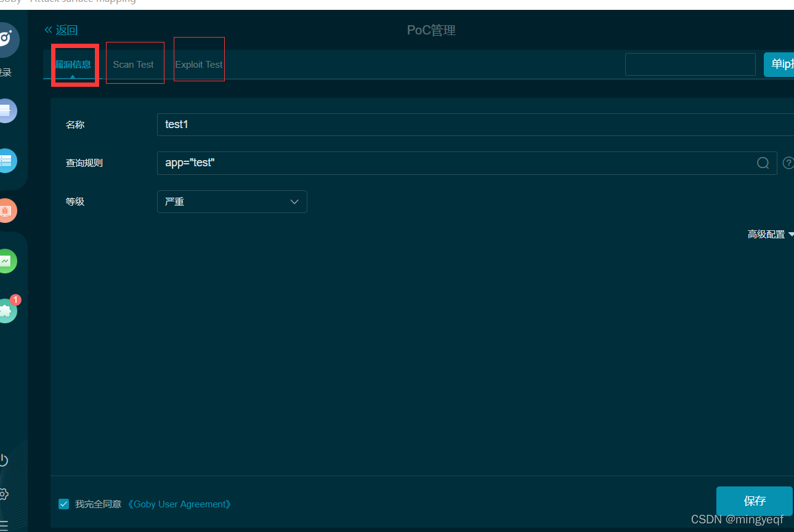794x532 pixels.
Task: Click the 保存 button
Action: 755,501
